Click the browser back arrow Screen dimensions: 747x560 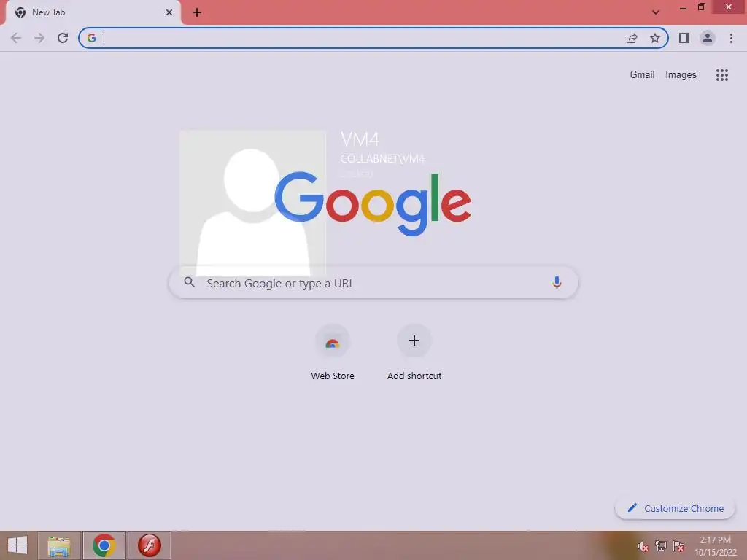16,38
